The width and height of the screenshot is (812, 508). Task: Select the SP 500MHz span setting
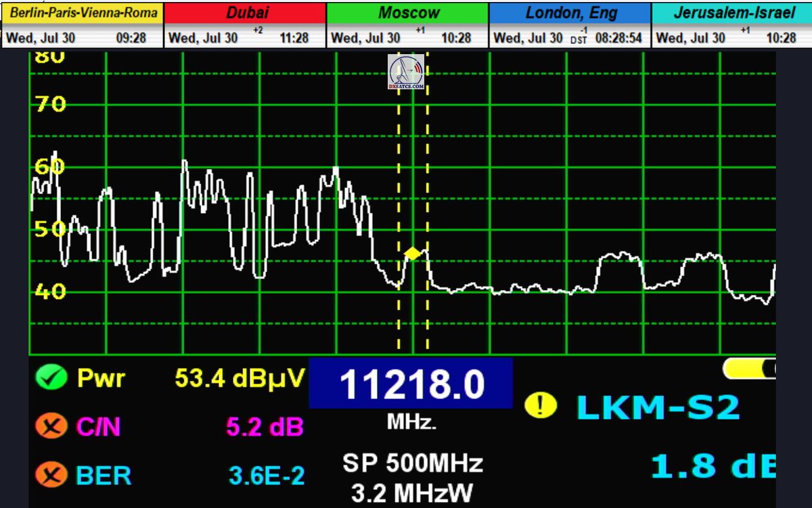point(412,464)
